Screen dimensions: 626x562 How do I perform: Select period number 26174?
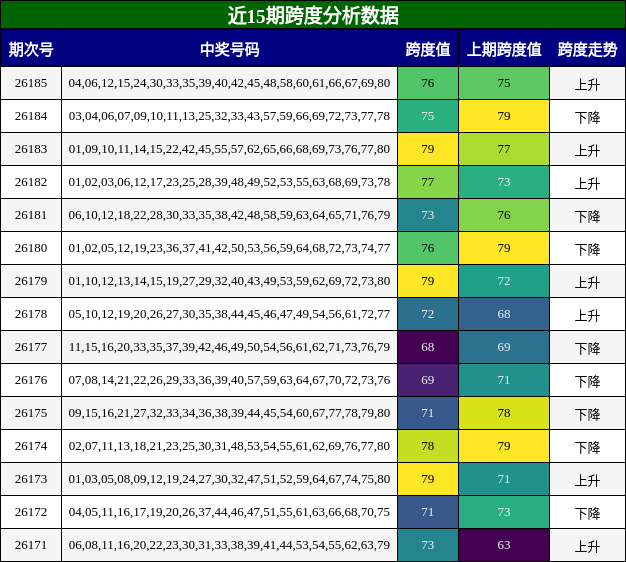pos(31,446)
